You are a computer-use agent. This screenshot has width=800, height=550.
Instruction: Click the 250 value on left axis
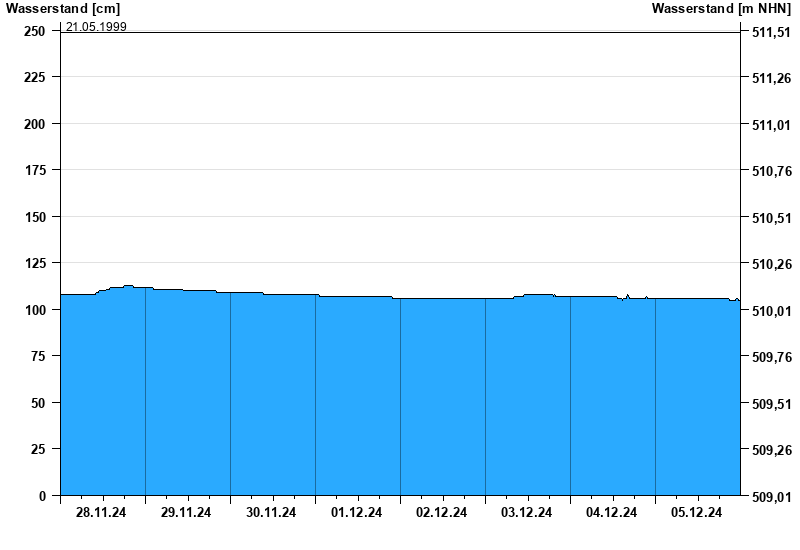[x=35, y=31]
